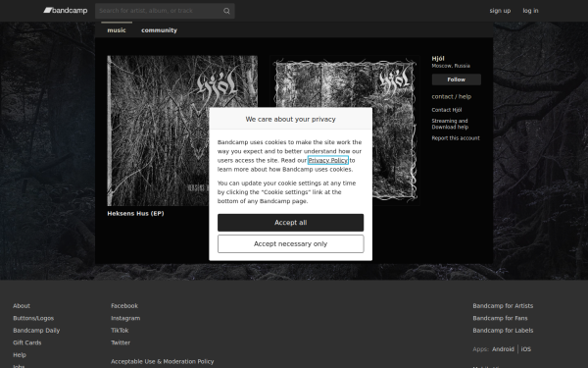
Task: Choose Accept necessary only
Action: coord(291,243)
